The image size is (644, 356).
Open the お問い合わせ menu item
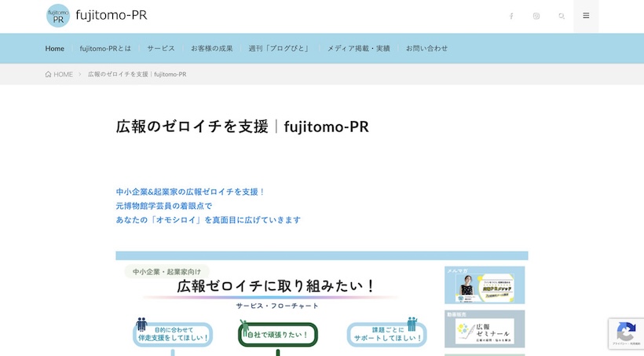pos(426,49)
